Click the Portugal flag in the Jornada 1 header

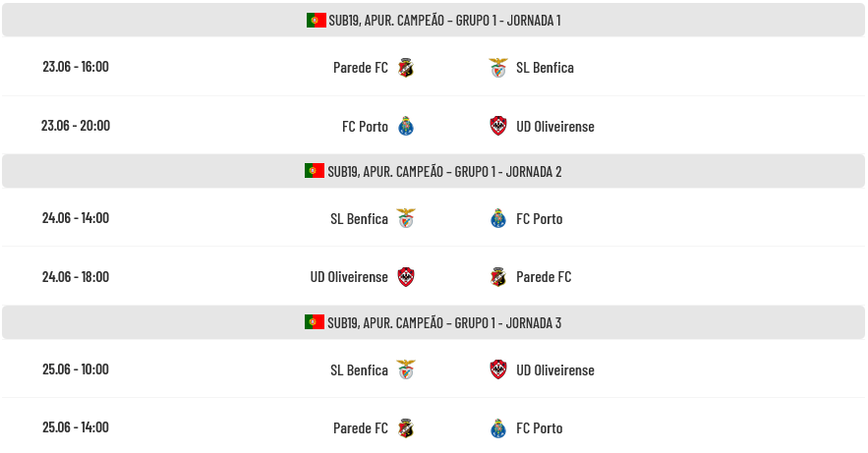click(x=317, y=20)
